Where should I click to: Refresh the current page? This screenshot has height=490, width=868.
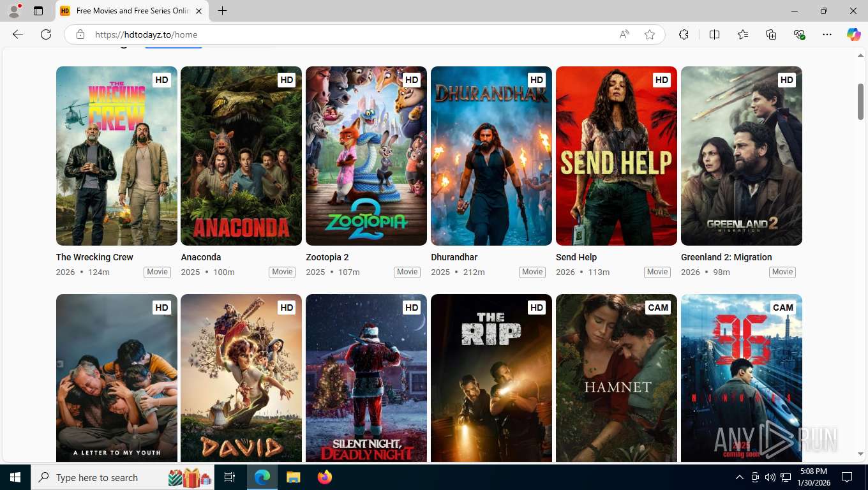[46, 34]
